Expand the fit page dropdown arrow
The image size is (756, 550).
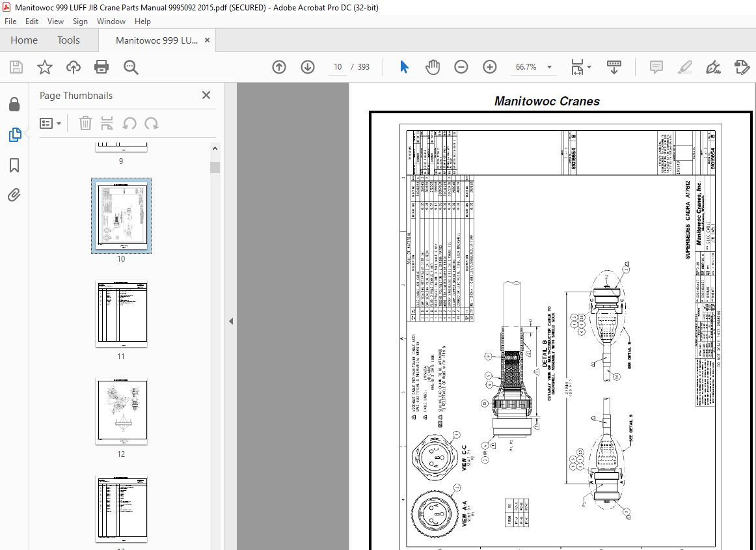coord(589,67)
